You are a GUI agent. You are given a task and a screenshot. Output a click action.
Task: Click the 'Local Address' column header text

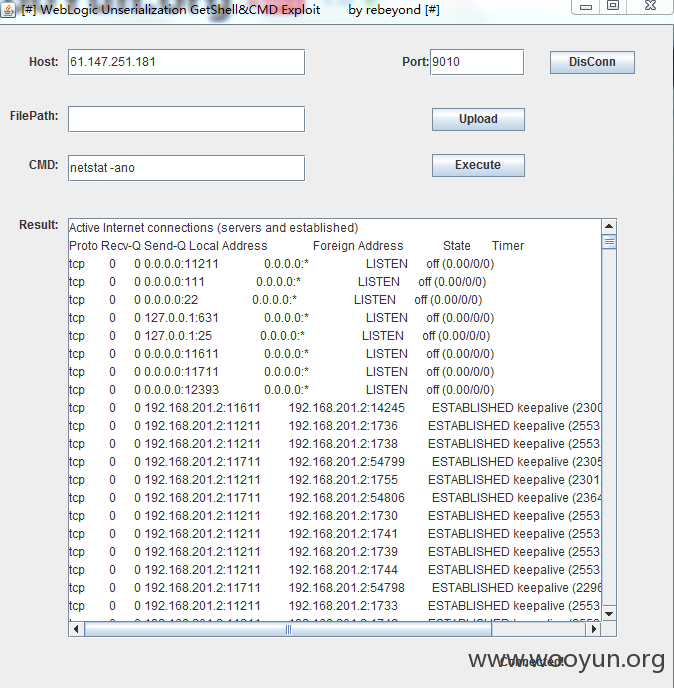coord(228,246)
